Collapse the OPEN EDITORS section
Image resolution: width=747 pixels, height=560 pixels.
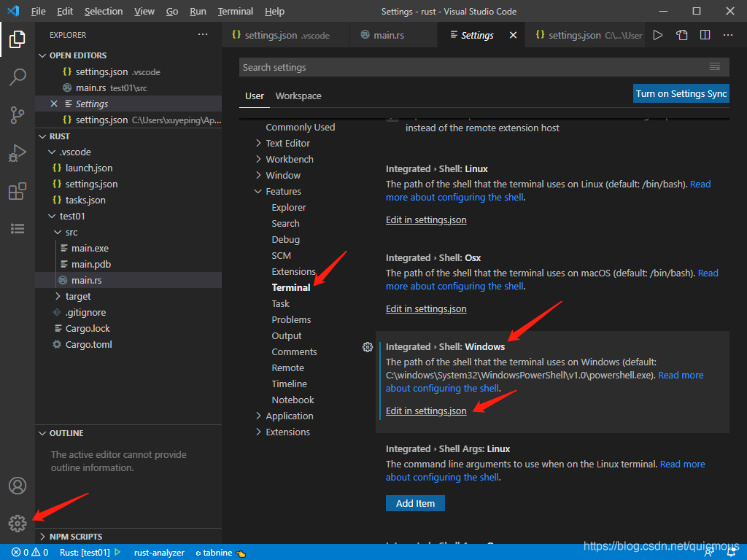(42, 55)
